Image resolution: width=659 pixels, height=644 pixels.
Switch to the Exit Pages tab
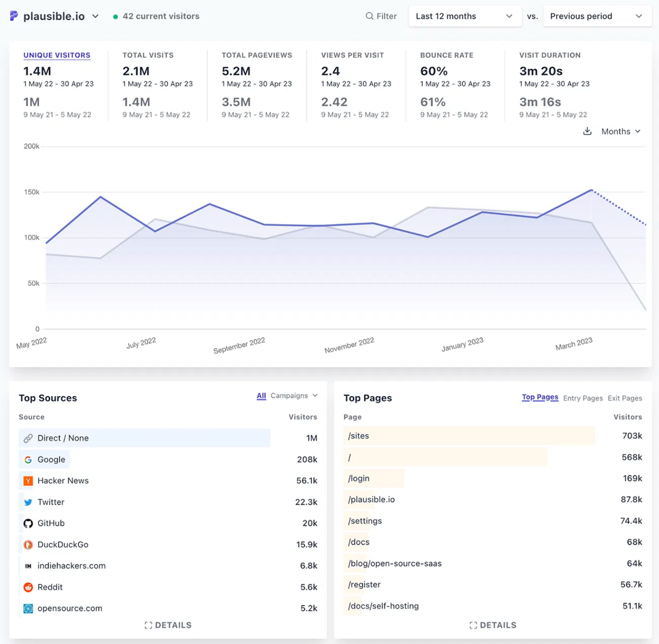pos(624,398)
